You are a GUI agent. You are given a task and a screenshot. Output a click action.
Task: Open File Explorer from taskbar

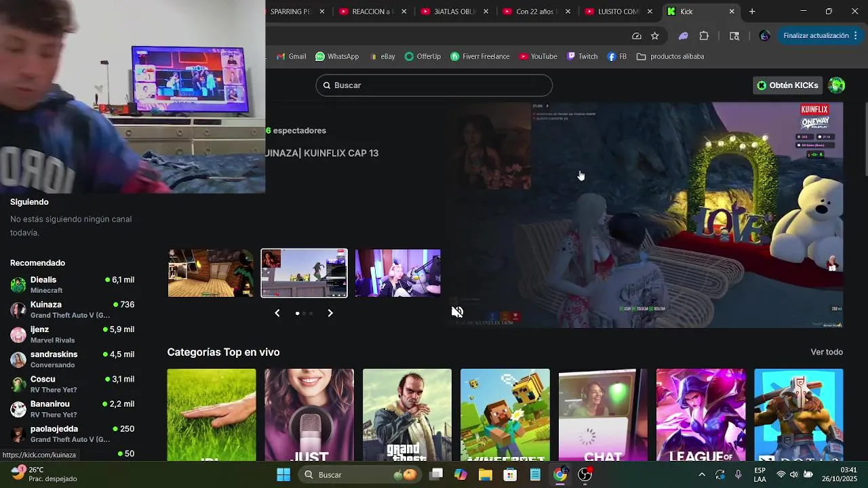coord(486,474)
